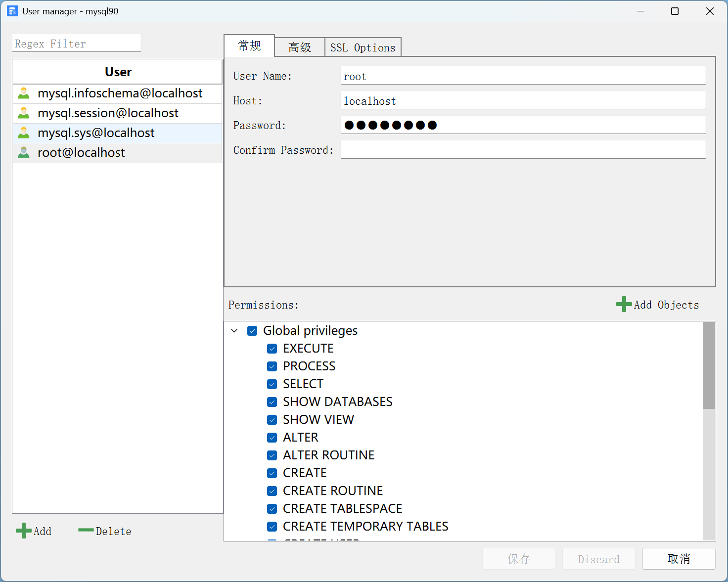
Task: Uncheck the Global privileges checkbox
Action: pyautogui.click(x=252, y=331)
